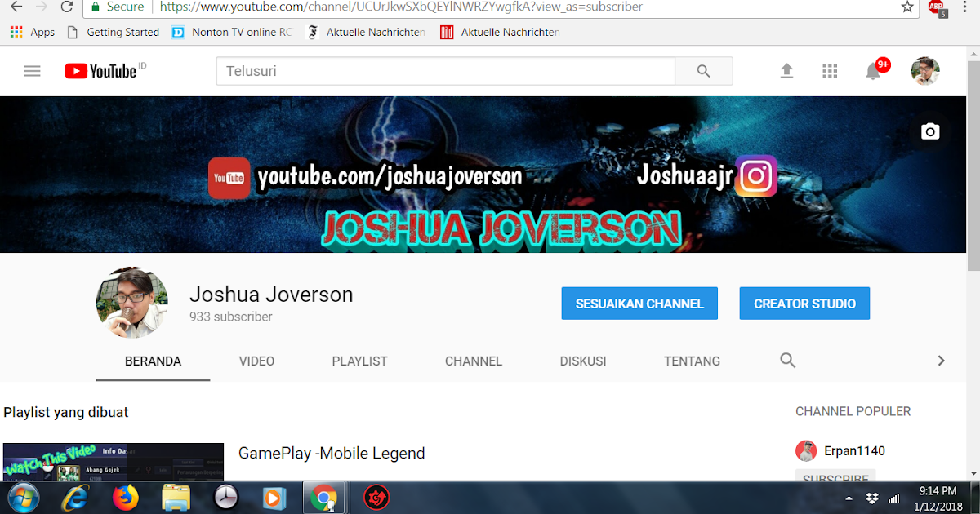Image resolution: width=980 pixels, height=514 pixels.
Task: Switch to the TENTANG tab
Action: (692, 361)
